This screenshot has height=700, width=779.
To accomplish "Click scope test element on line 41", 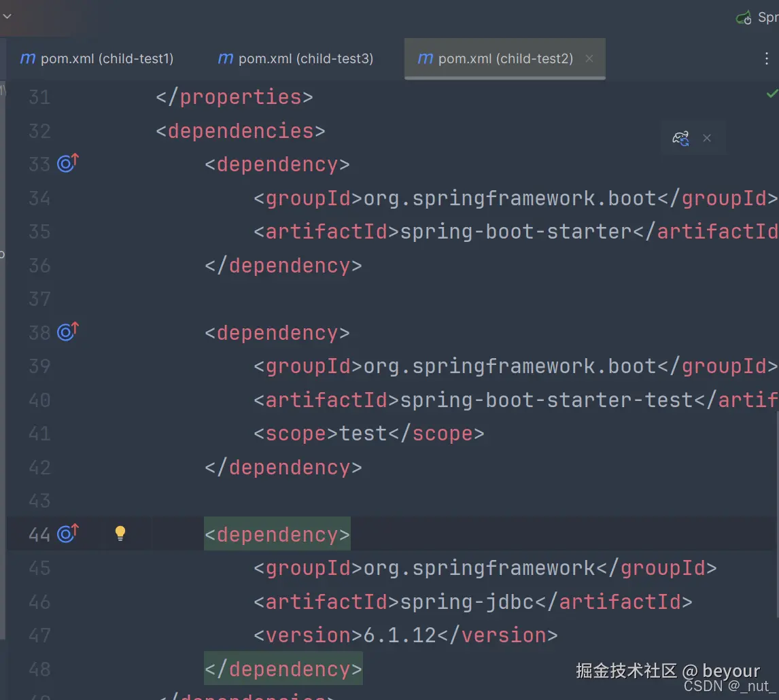I will 368,433.
